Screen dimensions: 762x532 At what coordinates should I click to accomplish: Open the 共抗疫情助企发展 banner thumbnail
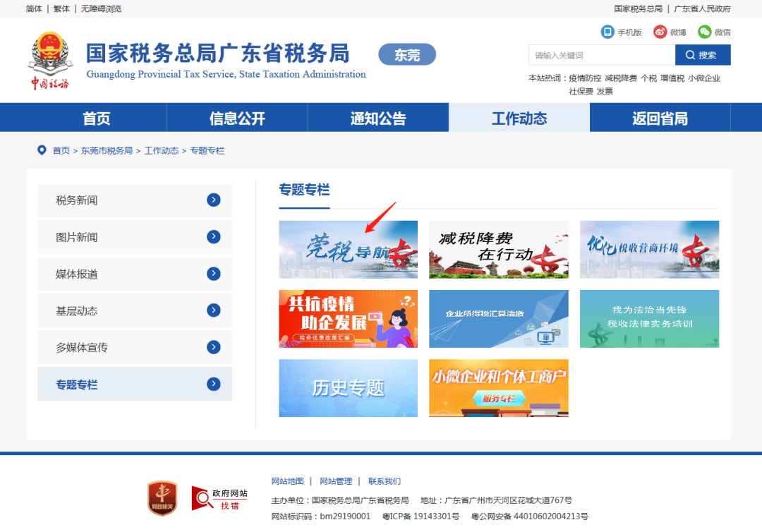pyautogui.click(x=348, y=319)
